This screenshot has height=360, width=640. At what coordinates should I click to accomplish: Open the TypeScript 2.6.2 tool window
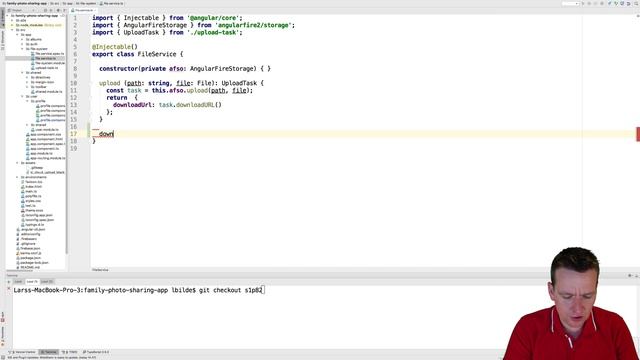(x=96, y=352)
